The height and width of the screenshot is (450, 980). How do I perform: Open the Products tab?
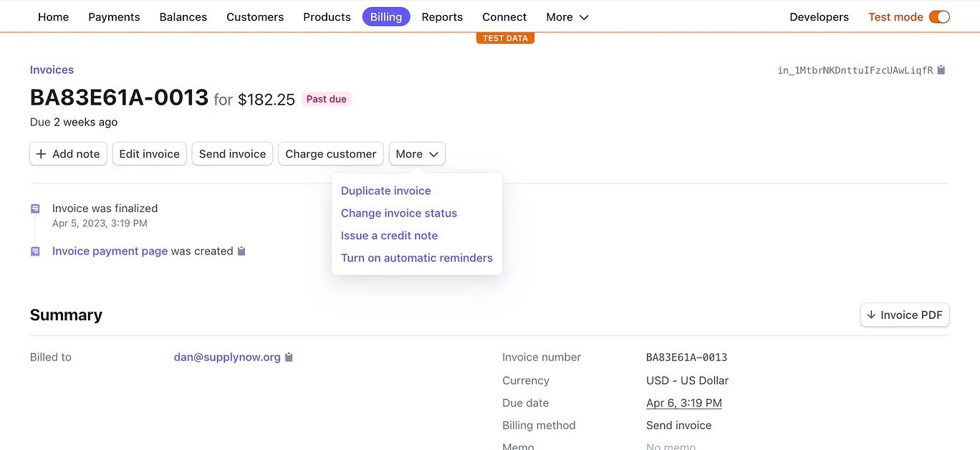[x=327, y=17]
